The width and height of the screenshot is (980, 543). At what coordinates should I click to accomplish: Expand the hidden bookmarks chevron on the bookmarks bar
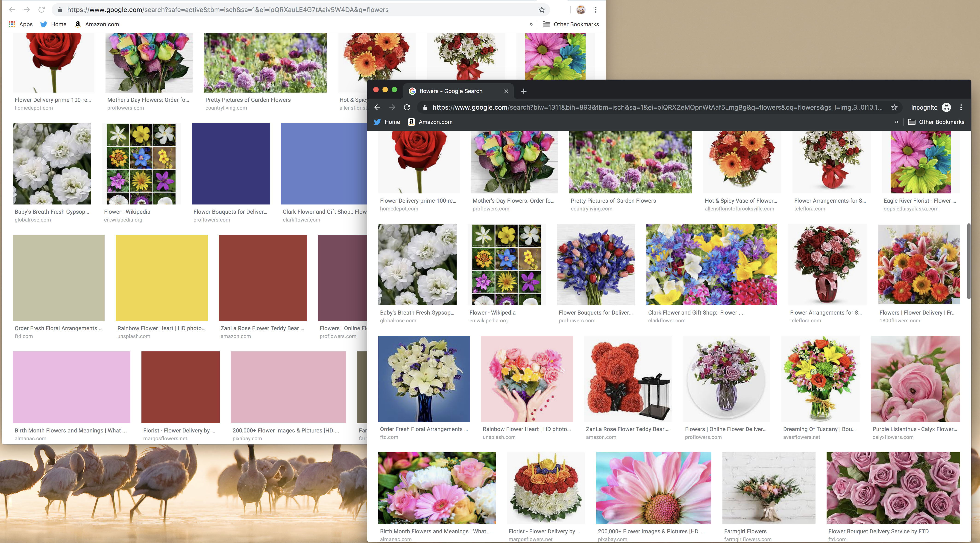531,24
